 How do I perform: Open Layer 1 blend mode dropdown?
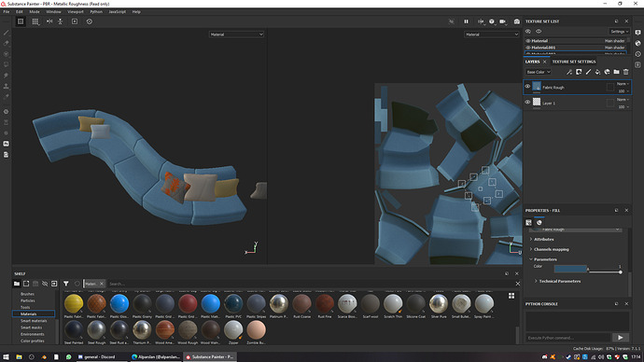623,99
